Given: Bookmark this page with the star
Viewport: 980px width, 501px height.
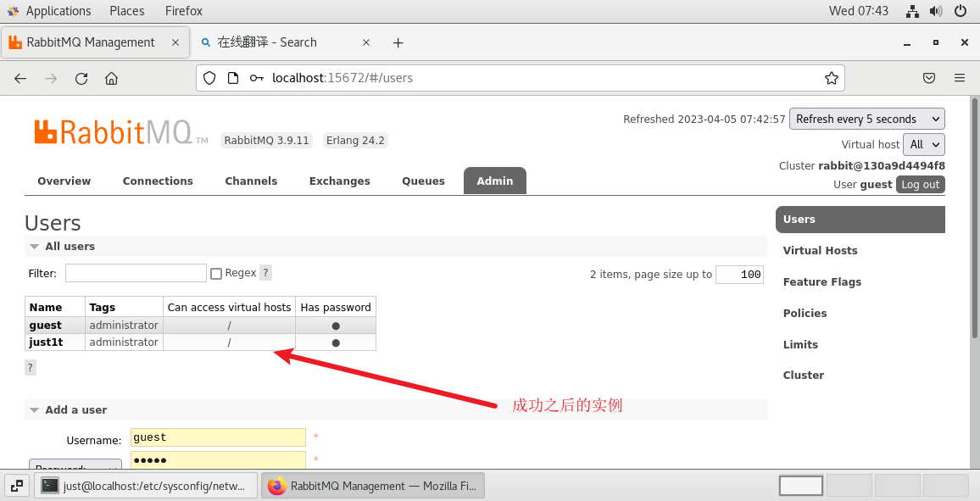Looking at the screenshot, I should 832,78.
